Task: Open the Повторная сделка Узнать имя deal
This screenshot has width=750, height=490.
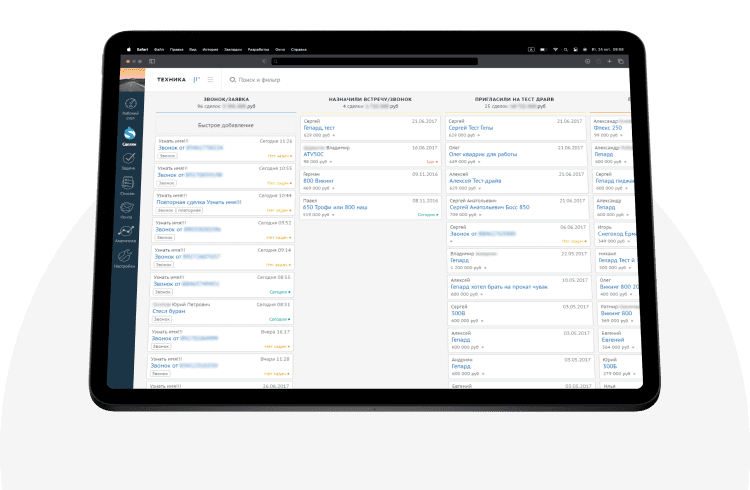Action: pos(199,202)
